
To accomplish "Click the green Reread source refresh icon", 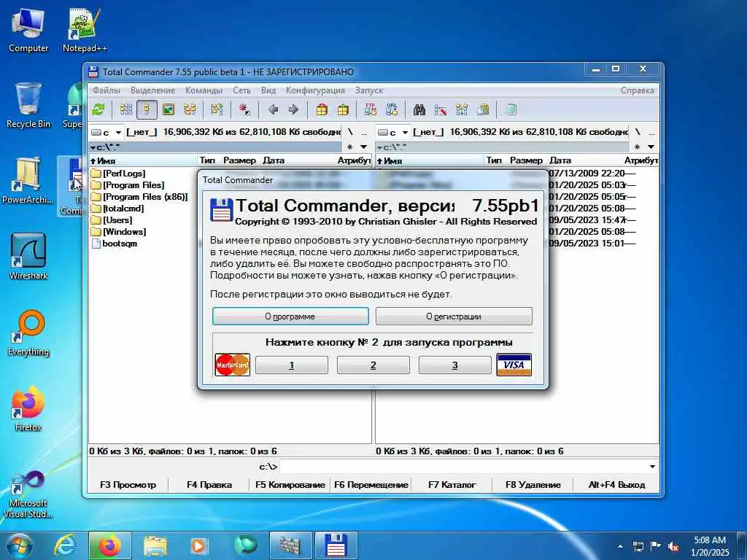I will pyautogui.click(x=98, y=110).
